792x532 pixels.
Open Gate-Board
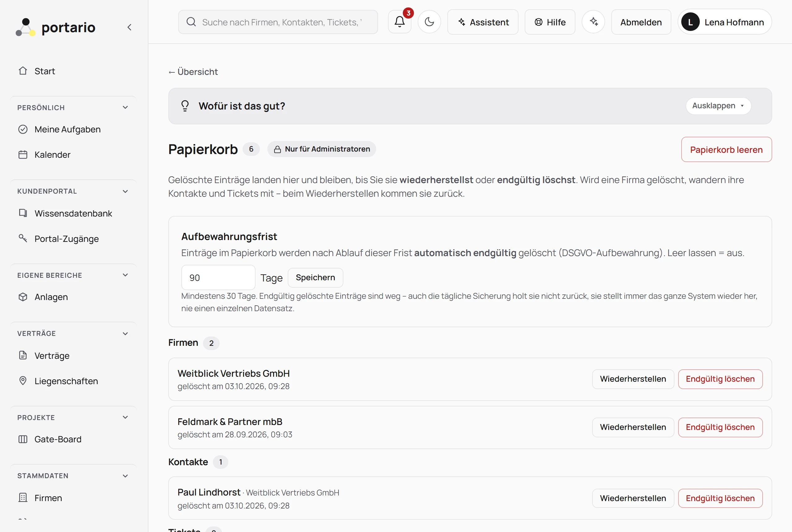[x=73, y=440]
